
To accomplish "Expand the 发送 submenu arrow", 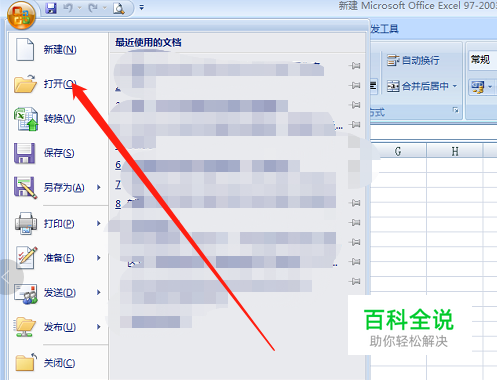I will (x=99, y=292).
